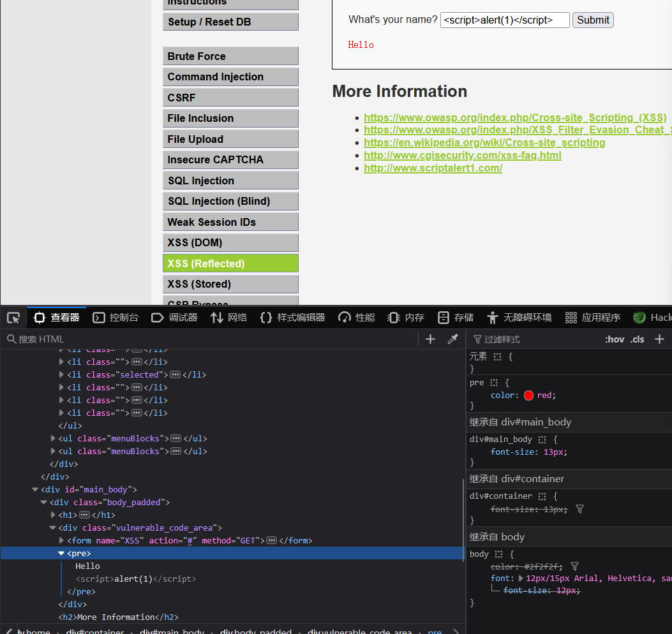The image size is (672, 634).
Task: Open the 无障碍环境 Accessibility tab
Action: coord(519,318)
